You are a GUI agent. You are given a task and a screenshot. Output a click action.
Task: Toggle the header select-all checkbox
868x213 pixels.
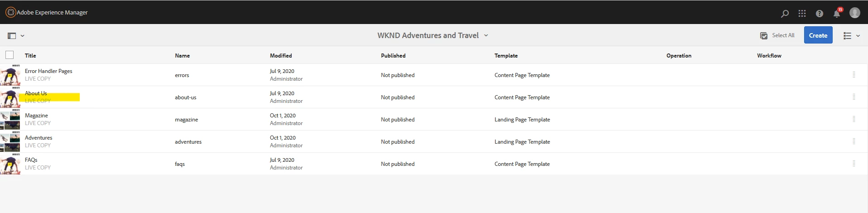[x=10, y=55]
